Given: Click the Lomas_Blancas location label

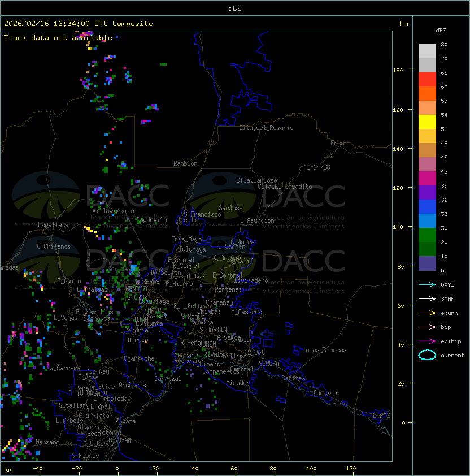Looking at the screenshot, I should pyautogui.click(x=324, y=350).
